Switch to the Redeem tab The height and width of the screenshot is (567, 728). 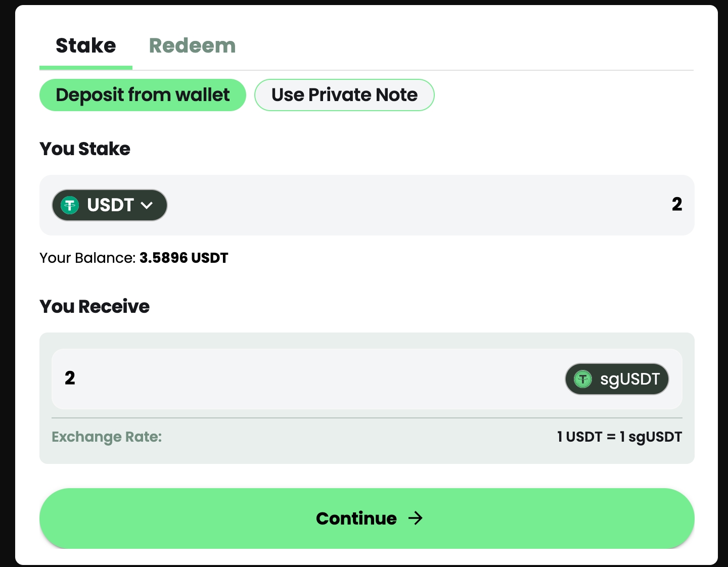pos(192,46)
